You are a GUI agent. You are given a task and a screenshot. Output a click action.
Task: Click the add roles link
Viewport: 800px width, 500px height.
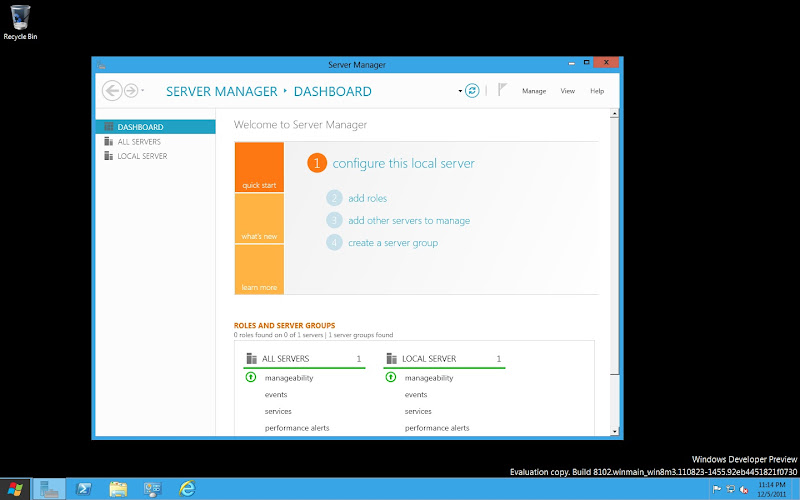pos(367,198)
